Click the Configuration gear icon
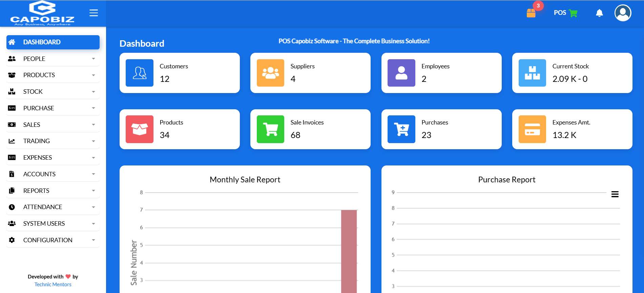Viewport: 644px width, 293px height. 12,240
